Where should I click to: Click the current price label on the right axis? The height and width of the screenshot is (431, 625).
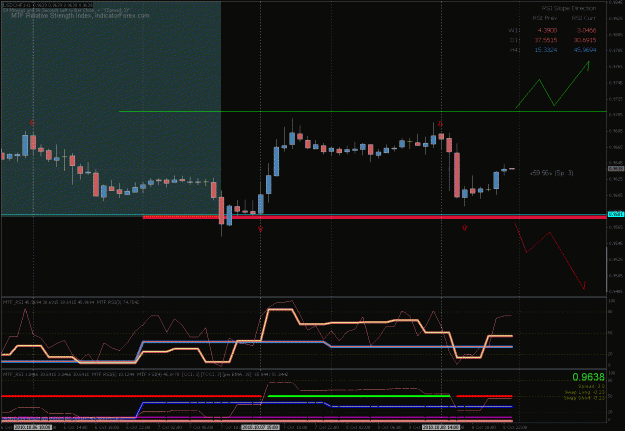click(x=616, y=169)
